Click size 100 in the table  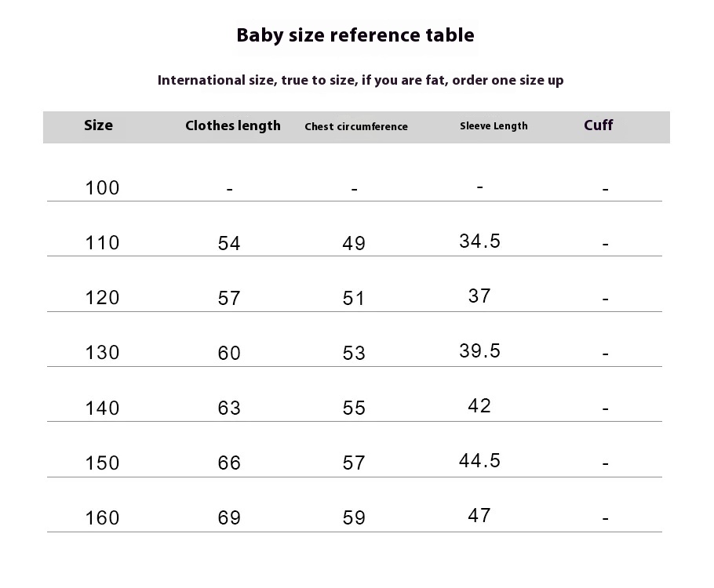(103, 188)
